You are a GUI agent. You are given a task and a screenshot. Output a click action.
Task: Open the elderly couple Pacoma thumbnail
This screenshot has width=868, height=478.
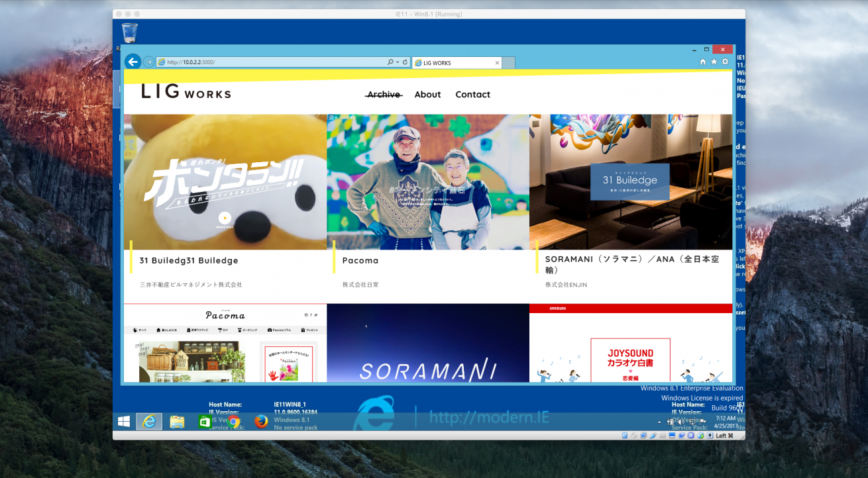click(428, 181)
